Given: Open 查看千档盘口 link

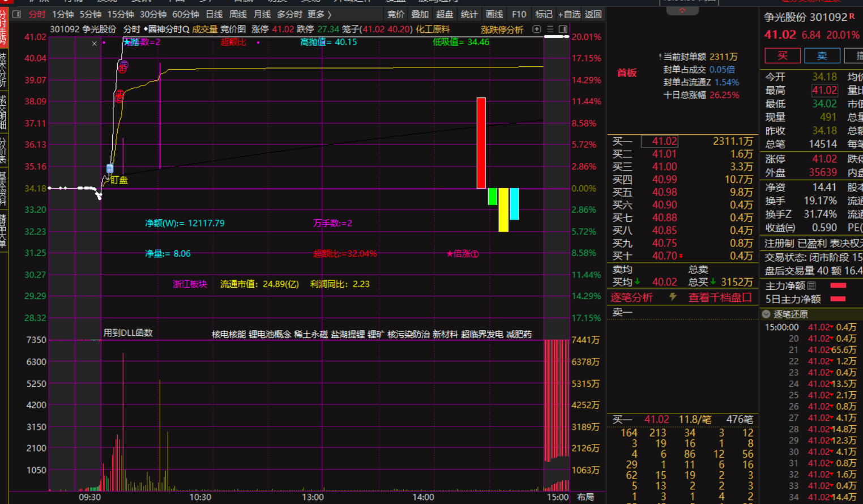Looking at the screenshot, I should click(x=719, y=297).
